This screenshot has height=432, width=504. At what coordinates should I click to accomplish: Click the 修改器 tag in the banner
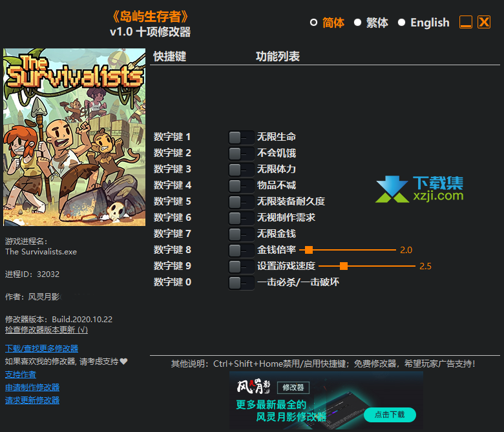[293, 387]
